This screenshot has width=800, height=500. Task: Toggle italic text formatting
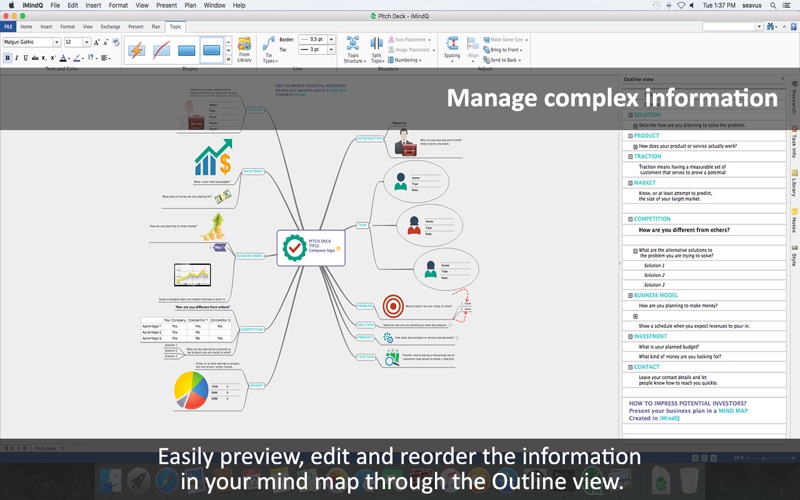point(17,58)
